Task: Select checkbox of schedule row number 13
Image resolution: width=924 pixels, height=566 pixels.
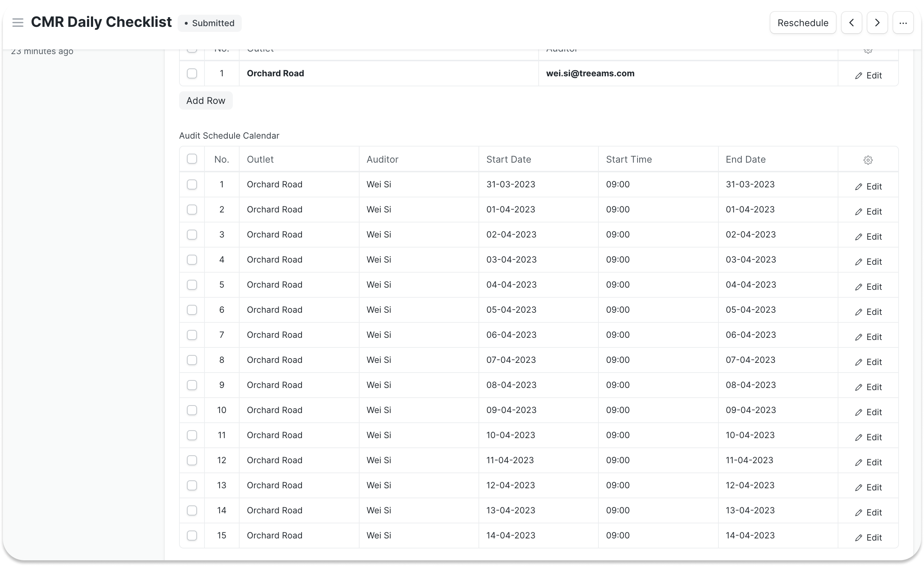Action: pos(192,486)
